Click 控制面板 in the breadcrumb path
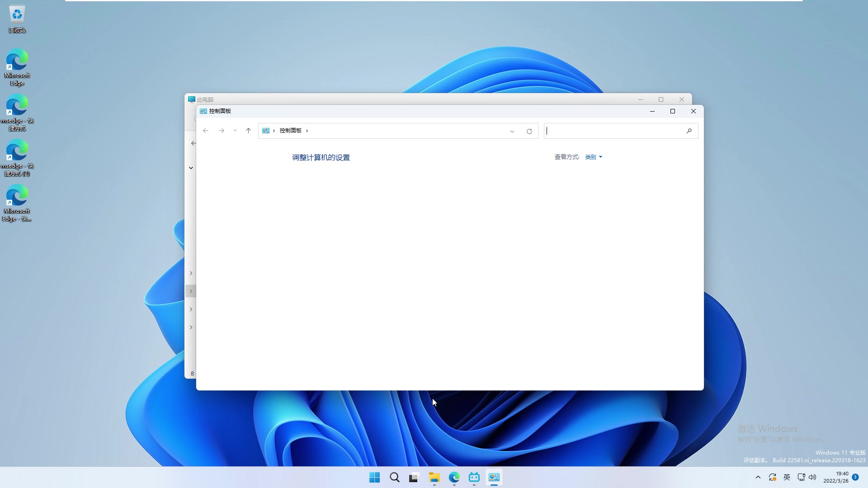Viewport: 868px width, 488px height. click(292, 131)
